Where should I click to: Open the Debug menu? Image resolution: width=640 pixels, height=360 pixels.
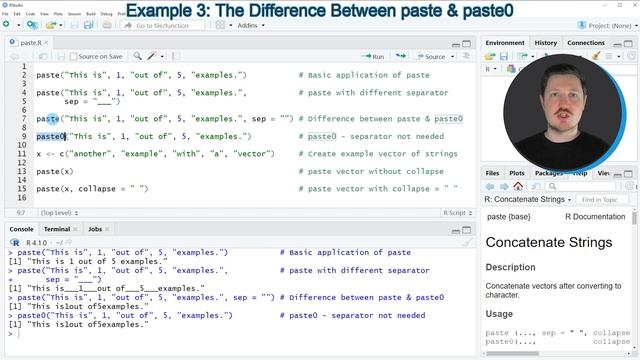click(106, 14)
